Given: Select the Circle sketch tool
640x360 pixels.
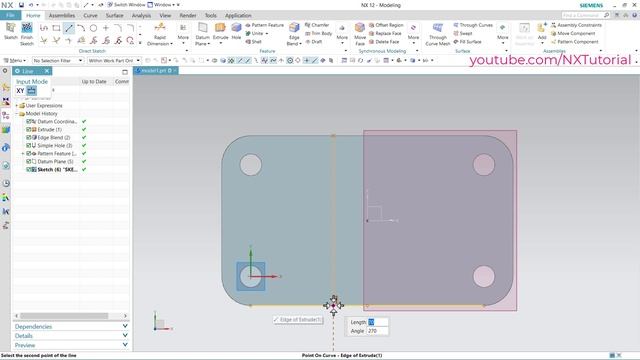Looking at the screenshot, I should (x=93, y=28).
